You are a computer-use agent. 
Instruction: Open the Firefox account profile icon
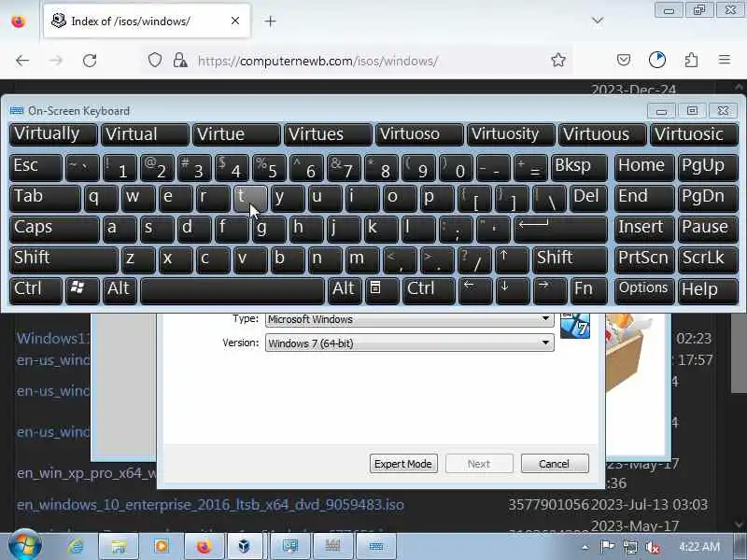tap(657, 60)
